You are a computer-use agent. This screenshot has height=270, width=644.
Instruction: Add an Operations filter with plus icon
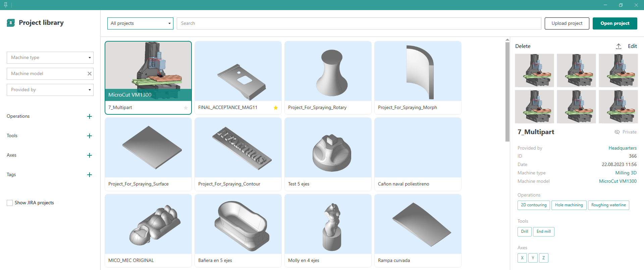point(90,116)
